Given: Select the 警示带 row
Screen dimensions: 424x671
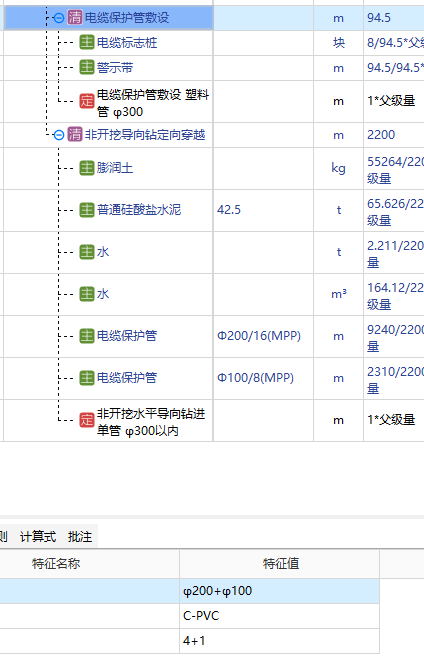Looking at the screenshot, I should tap(115, 67).
